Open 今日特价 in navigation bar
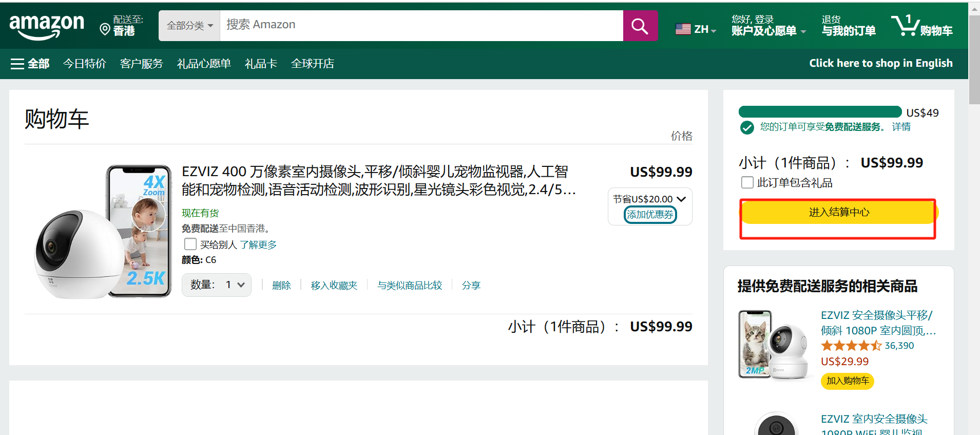980x435 pixels. 85,64
